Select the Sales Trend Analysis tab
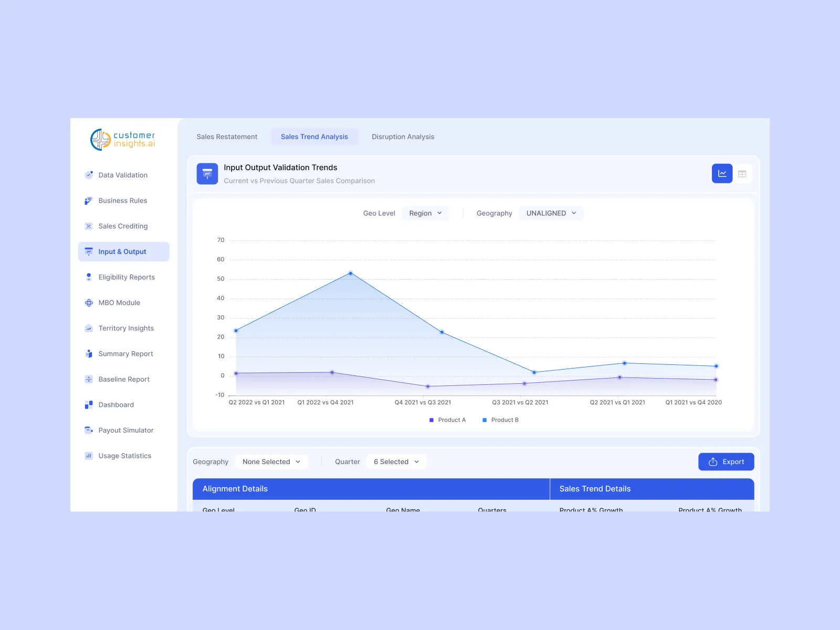This screenshot has width=840, height=630. [314, 137]
